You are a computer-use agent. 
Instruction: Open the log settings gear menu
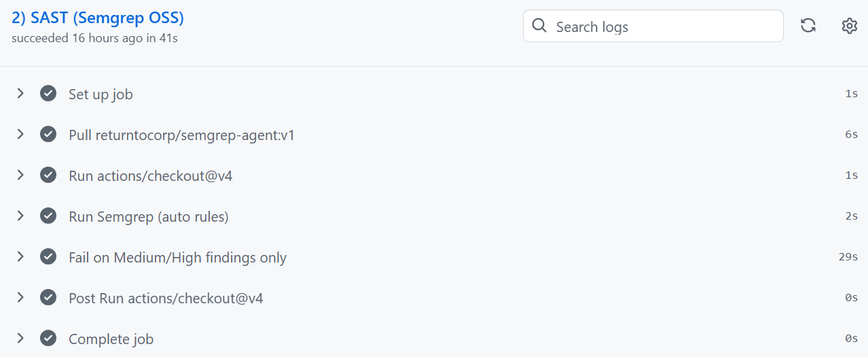point(850,26)
